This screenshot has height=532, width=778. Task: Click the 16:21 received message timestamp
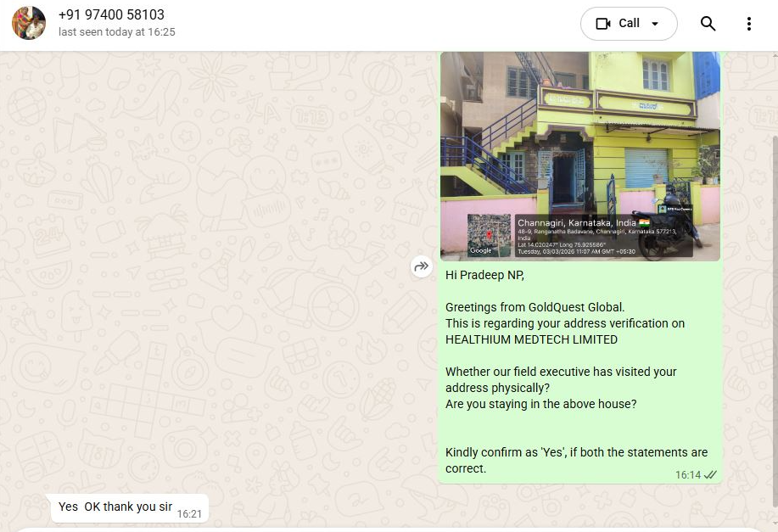point(189,514)
